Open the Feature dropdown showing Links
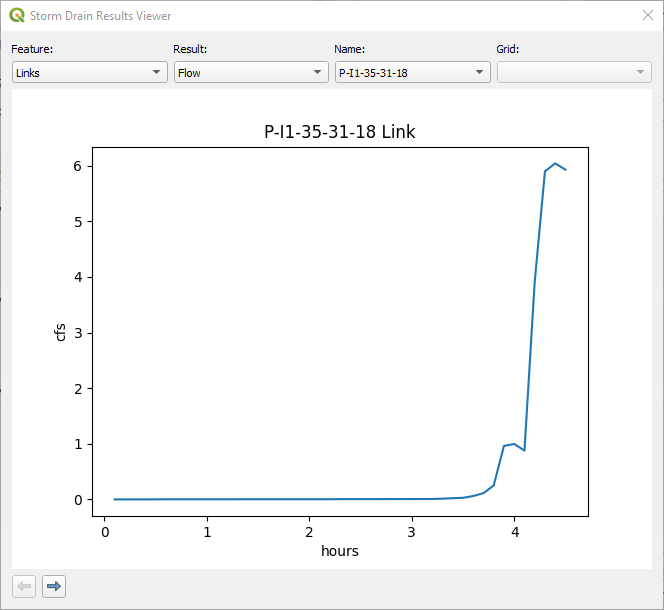 89,72
